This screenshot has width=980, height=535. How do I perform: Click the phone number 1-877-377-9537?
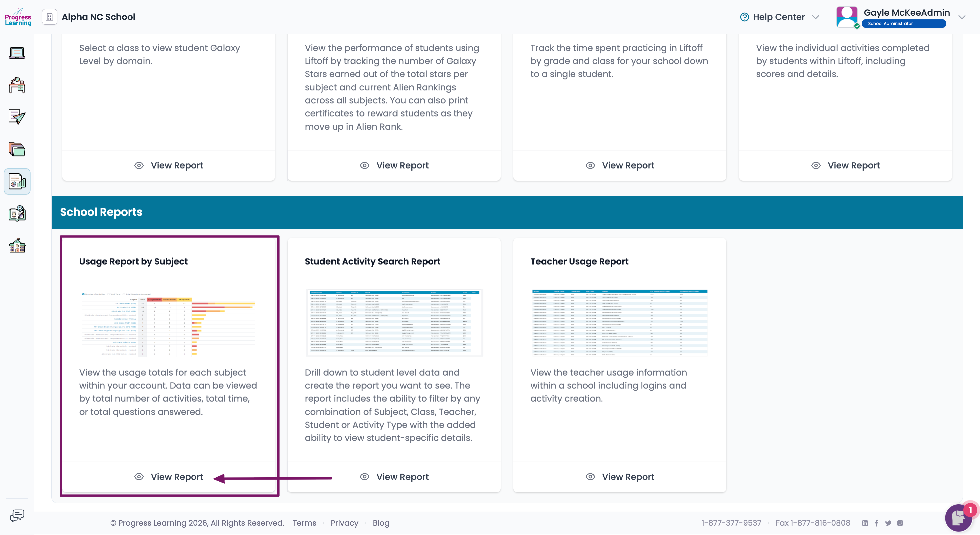731,523
